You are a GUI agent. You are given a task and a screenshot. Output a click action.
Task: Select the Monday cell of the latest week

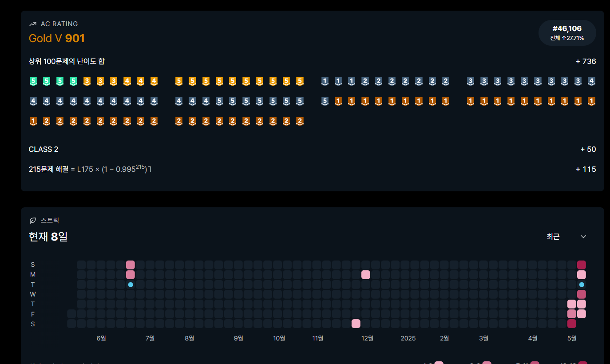pyautogui.click(x=582, y=275)
